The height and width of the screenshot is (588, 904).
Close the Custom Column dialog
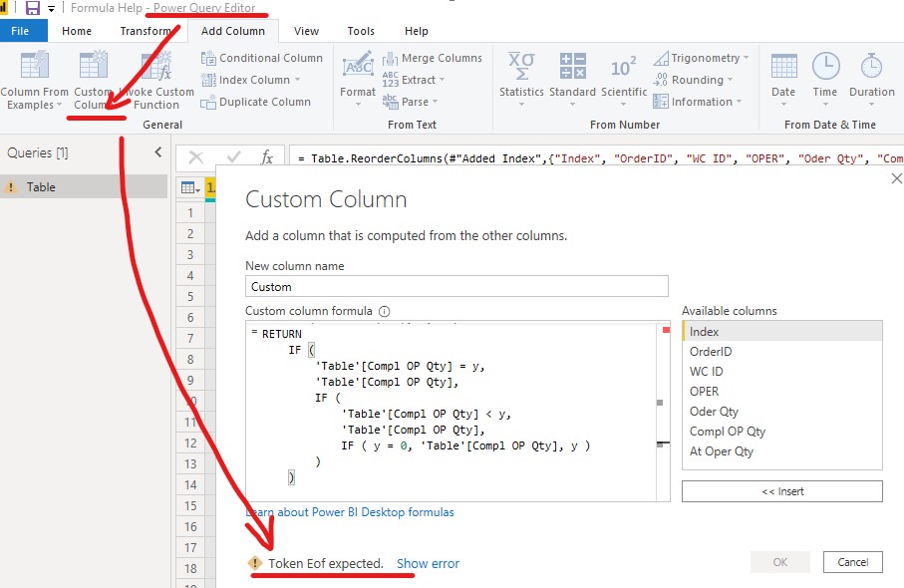coord(896,178)
